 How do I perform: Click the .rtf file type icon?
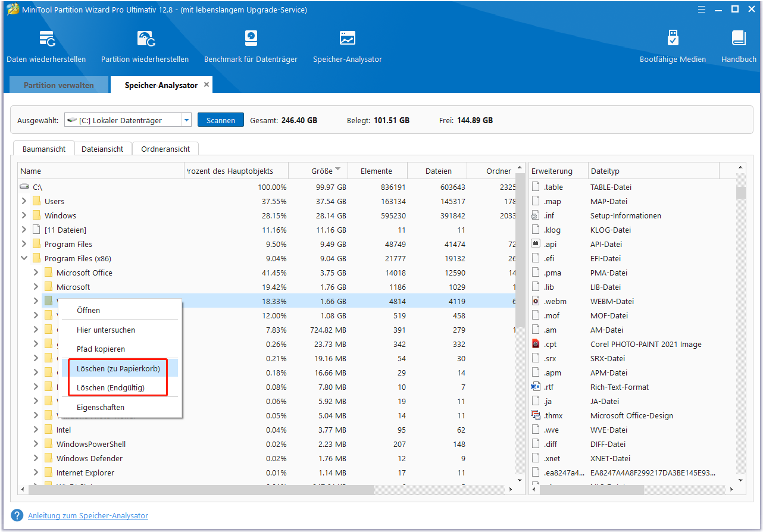536,387
